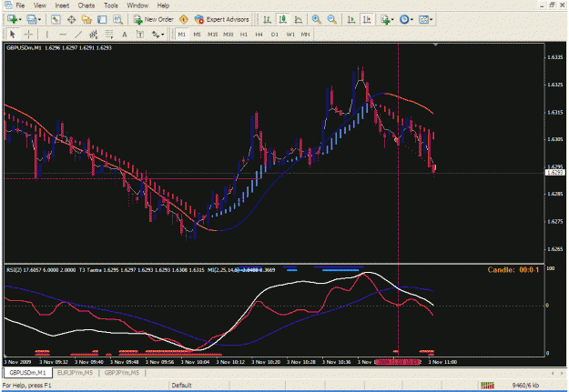
Task: Select the arrows drawing tool
Action: (156, 35)
